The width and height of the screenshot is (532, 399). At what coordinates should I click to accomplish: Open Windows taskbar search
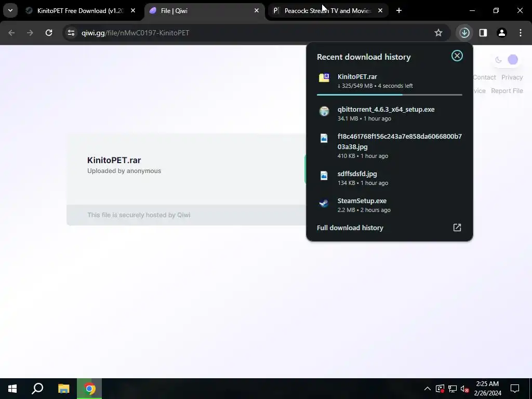[37, 389]
